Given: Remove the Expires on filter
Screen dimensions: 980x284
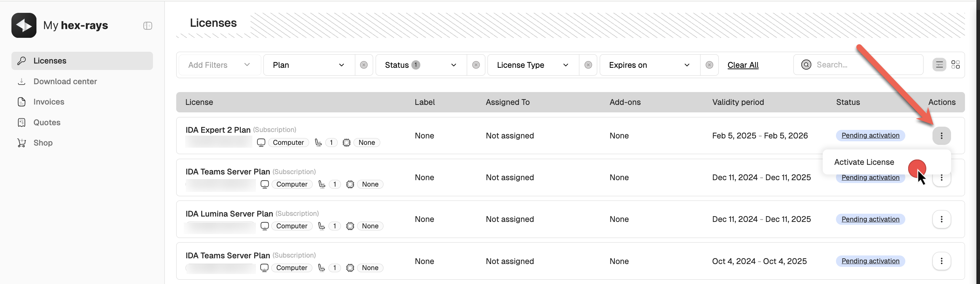Looking at the screenshot, I should click(709, 65).
